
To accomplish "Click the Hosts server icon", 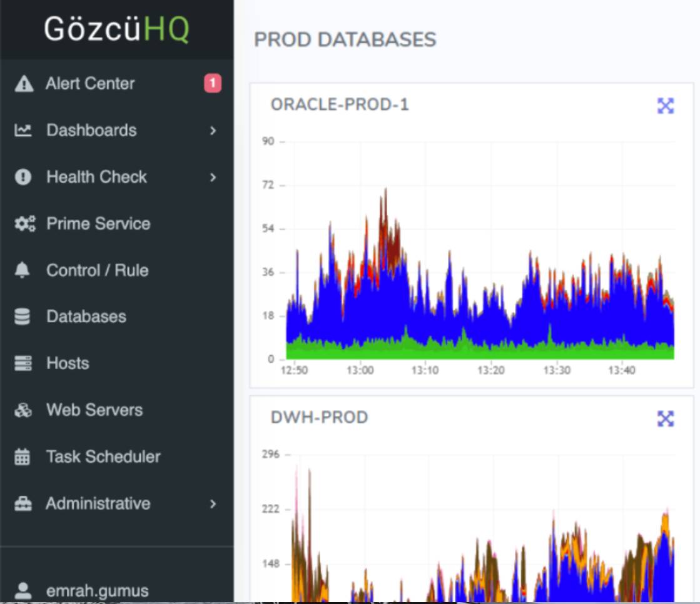I will 23,363.
